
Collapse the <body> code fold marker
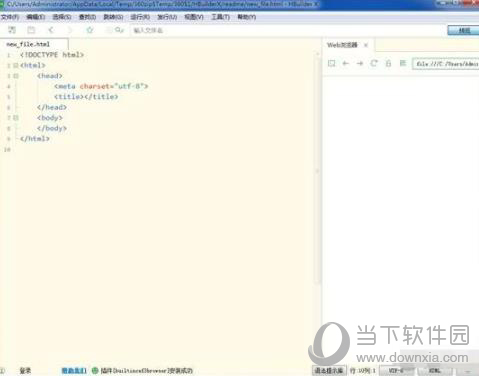click(16, 118)
